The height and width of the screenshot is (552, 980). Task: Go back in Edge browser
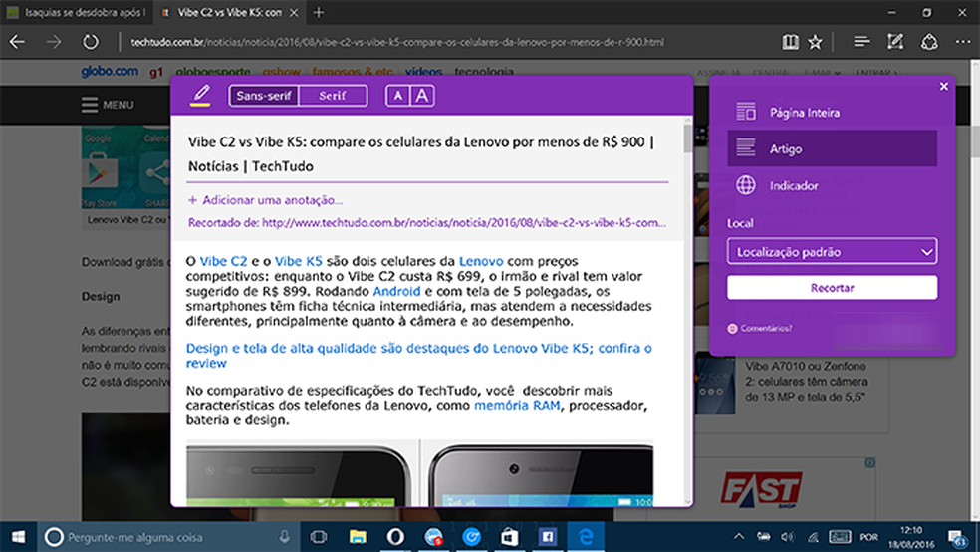pos(18,42)
